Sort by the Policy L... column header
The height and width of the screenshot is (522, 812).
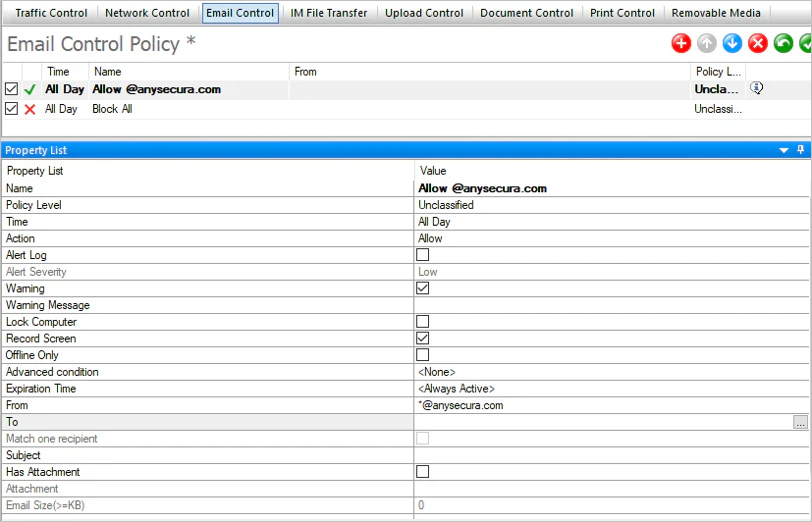(x=719, y=72)
